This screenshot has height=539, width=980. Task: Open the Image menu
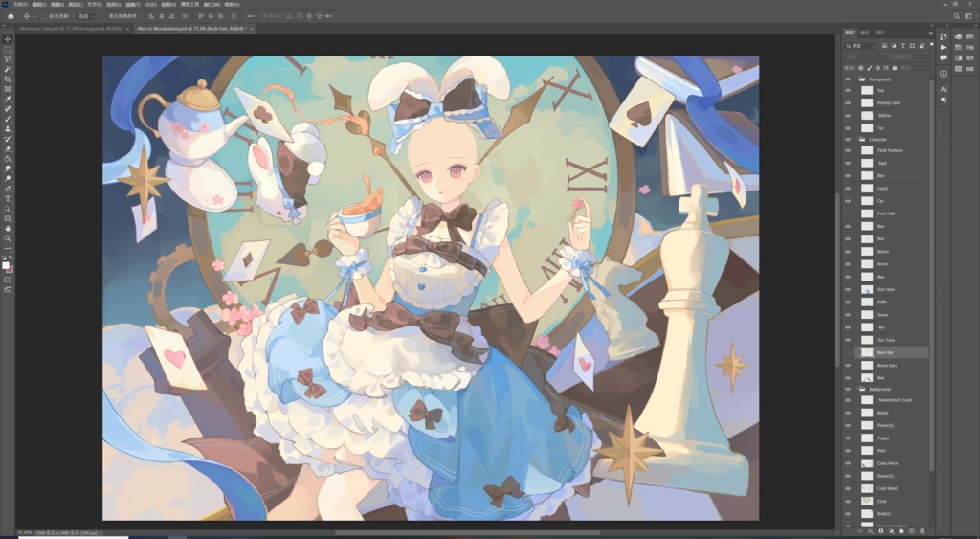coord(56,5)
